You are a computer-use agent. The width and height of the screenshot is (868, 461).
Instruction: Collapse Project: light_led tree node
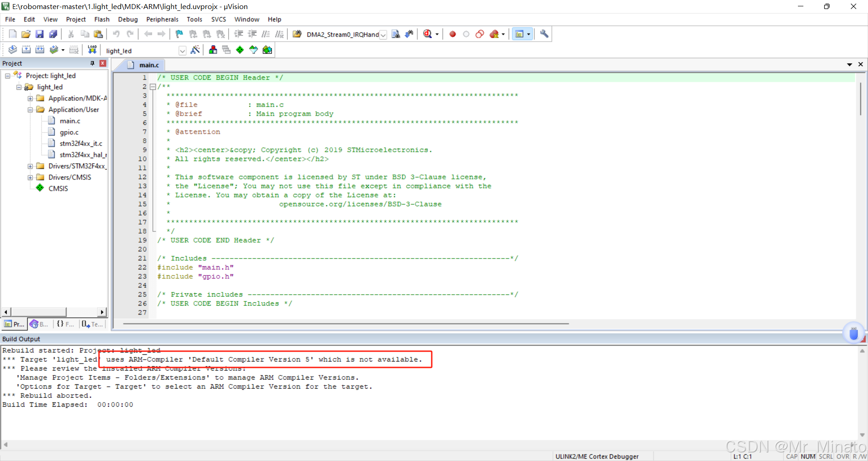point(8,76)
